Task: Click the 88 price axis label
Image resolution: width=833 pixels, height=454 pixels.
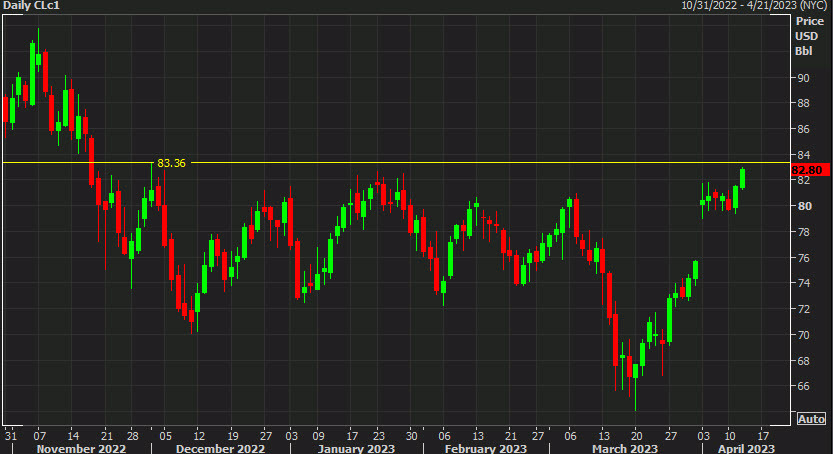Action: point(803,103)
